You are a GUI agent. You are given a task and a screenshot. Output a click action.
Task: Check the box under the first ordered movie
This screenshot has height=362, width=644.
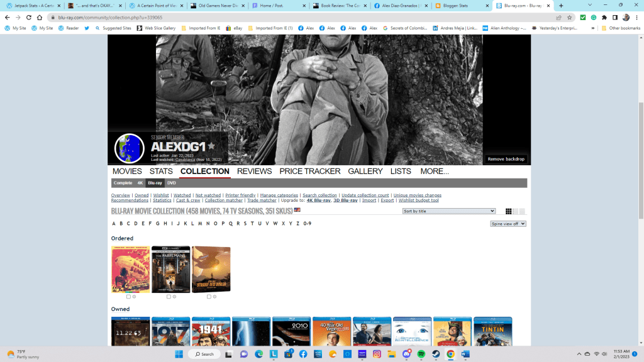click(128, 297)
